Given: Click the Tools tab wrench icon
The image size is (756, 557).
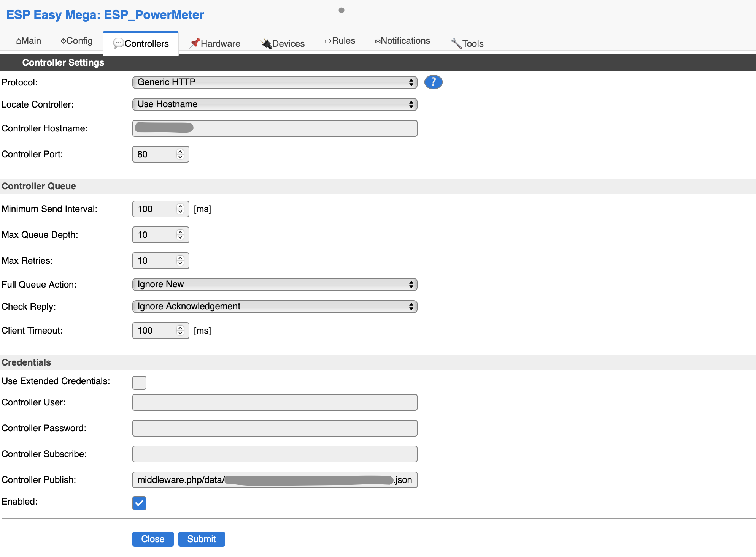Looking at the screenshot, I should coord(456,43).
